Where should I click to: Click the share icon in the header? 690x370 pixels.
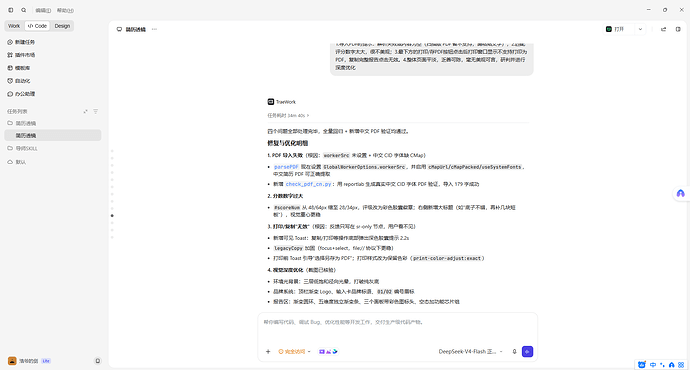pos(664,29)
